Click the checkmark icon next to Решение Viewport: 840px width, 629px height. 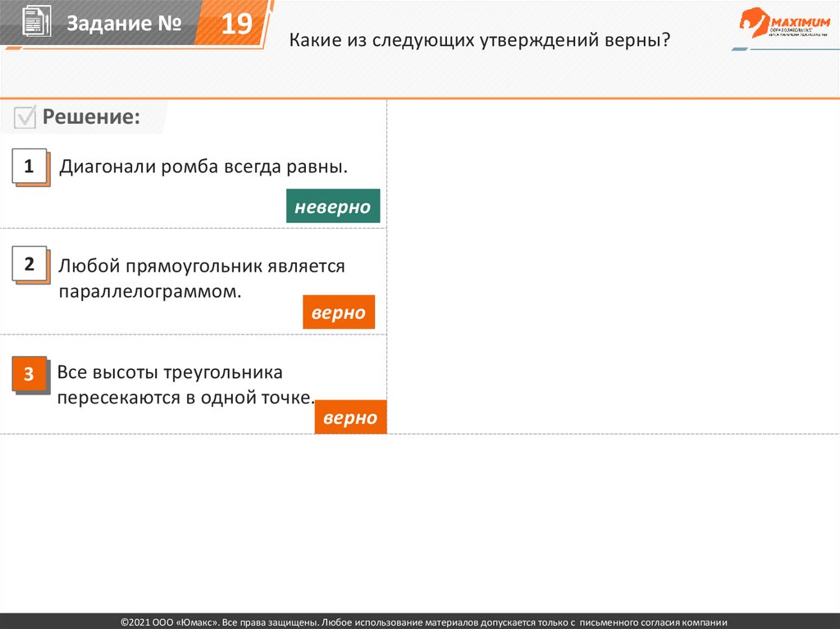coord(25,116)
